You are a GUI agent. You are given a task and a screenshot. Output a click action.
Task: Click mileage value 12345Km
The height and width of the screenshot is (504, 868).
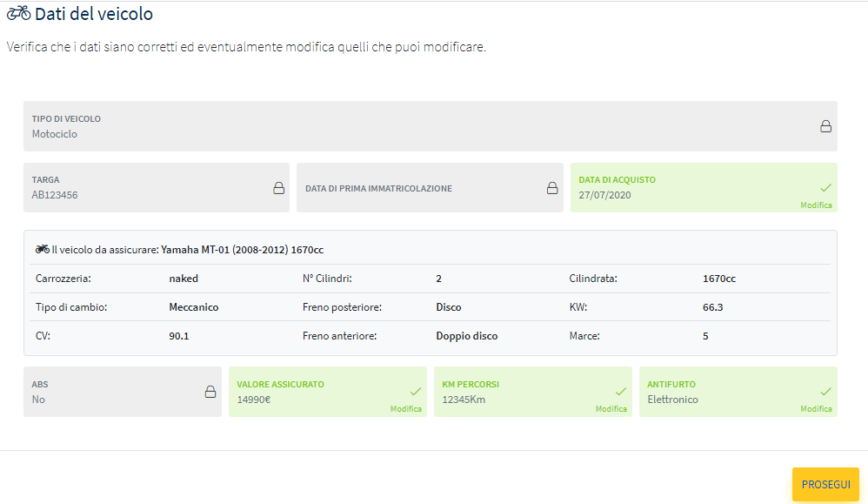click(x=464, y=400)
